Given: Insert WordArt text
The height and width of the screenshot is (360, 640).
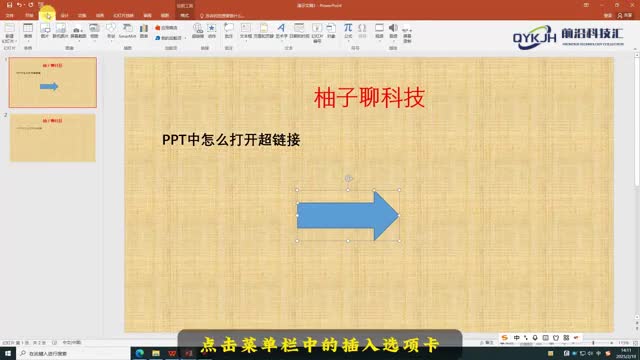Looking at the screenshot, I should (x=281, y=31).
